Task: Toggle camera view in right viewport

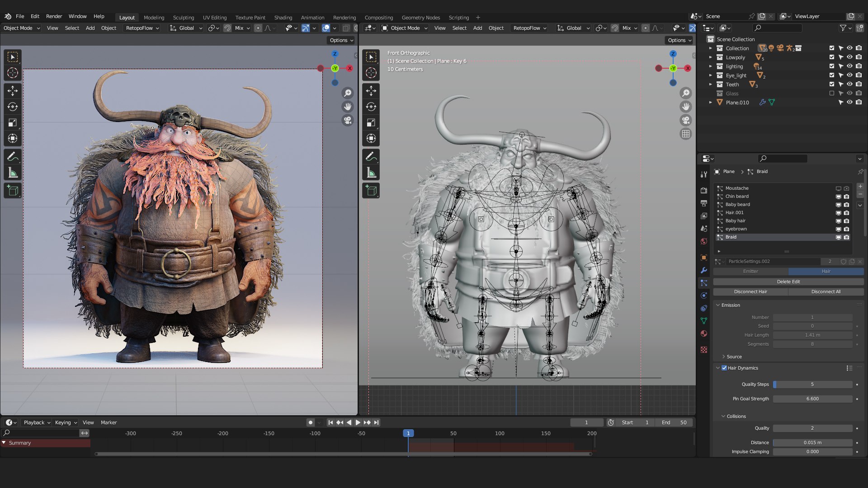Action: [x=686, y=120]
